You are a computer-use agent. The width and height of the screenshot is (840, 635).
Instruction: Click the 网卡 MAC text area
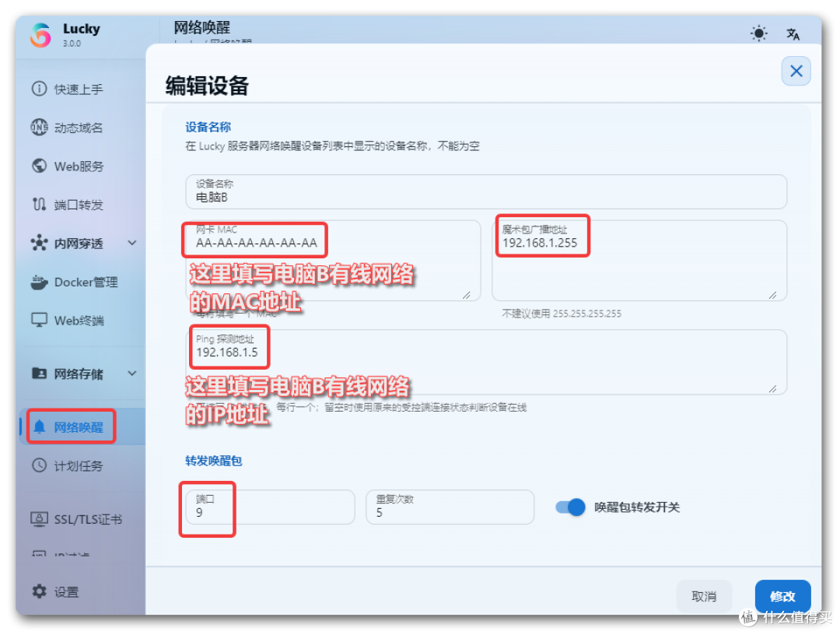(x=333, y=261)
